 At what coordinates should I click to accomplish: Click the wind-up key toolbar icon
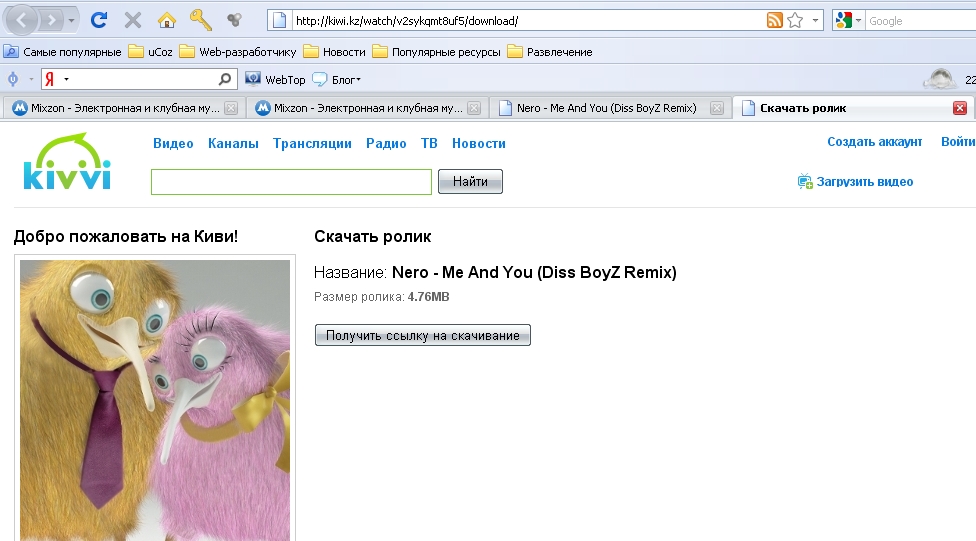coord(234,20)
